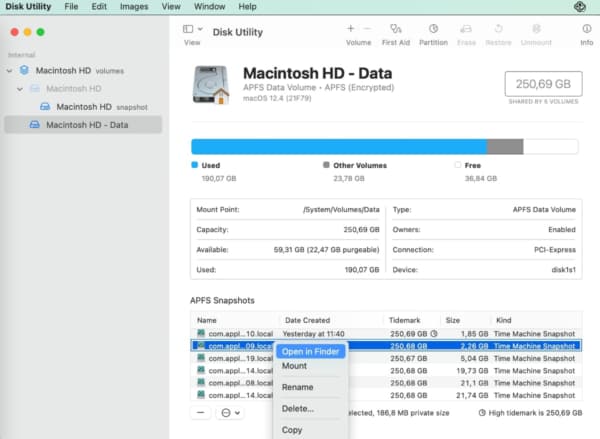
Task: Select snapshot com.appl...10.local row
Action: 386,334
